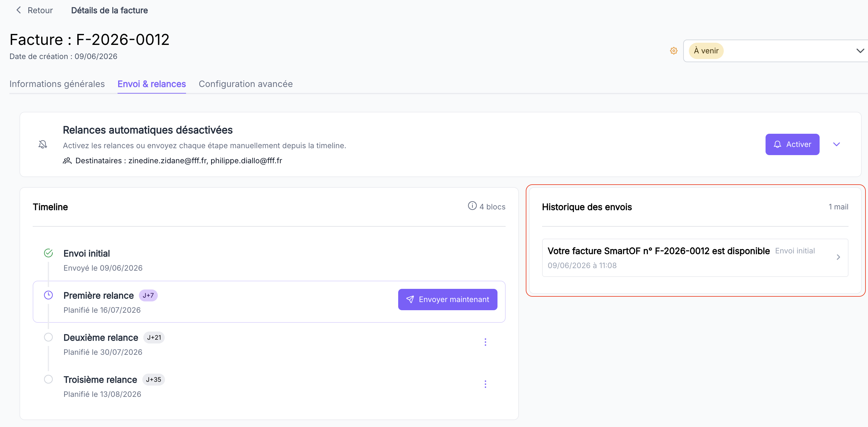Image resolution: width=868 pixels, height=427 pixels.
Task: Switch to Informations générales tab
Action: pos(57,84)
